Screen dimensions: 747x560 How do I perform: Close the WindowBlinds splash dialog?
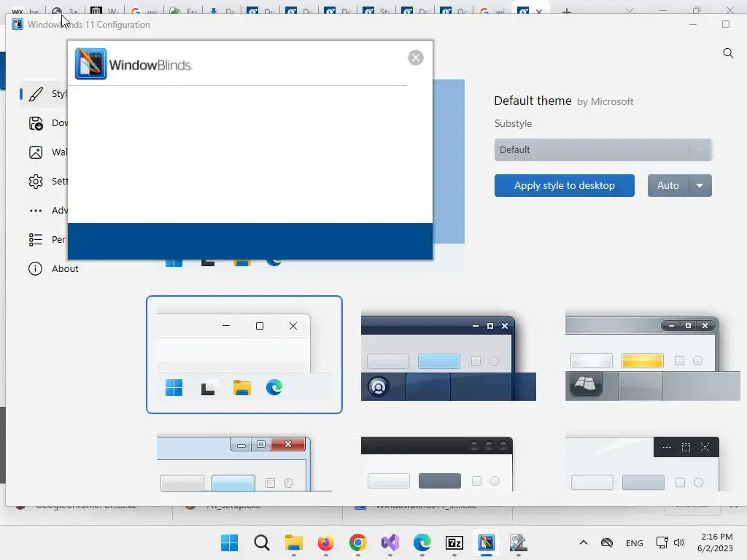[x=415, y=58]
